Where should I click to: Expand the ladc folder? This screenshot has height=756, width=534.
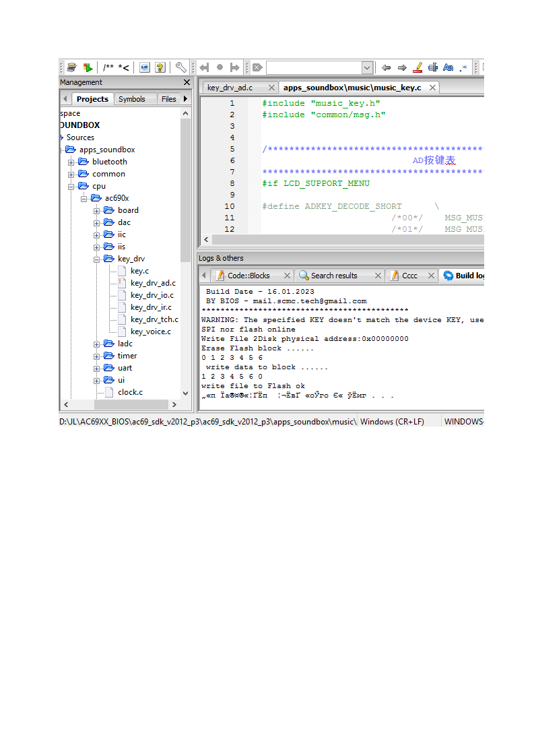(x=96, y=344)
